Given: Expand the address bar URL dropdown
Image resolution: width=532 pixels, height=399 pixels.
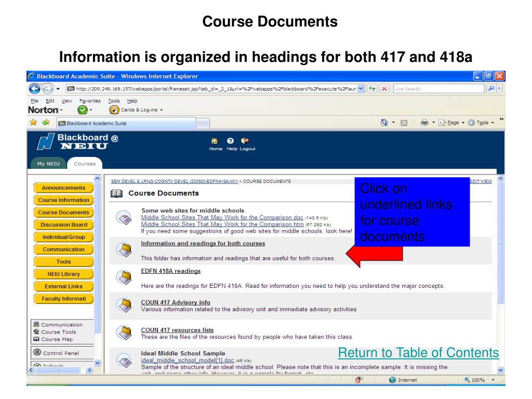Looking at the screenshot, I should [361, 89].
